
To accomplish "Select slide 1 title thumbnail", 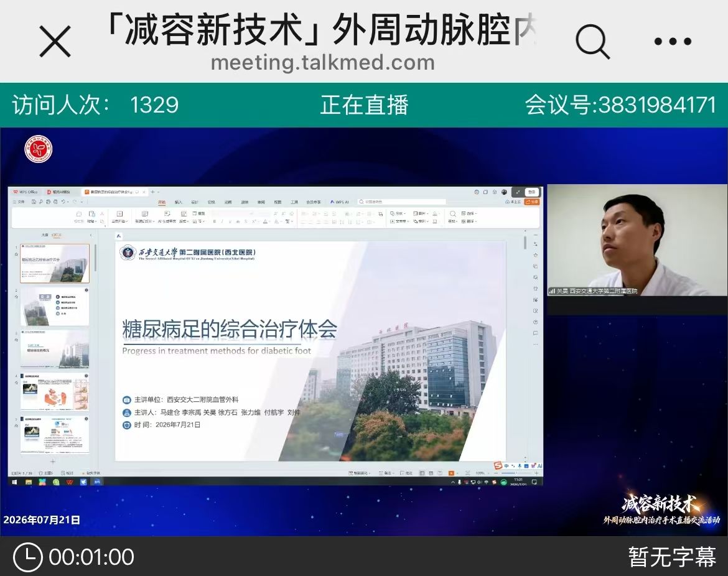I will click(x=55, y=263).
